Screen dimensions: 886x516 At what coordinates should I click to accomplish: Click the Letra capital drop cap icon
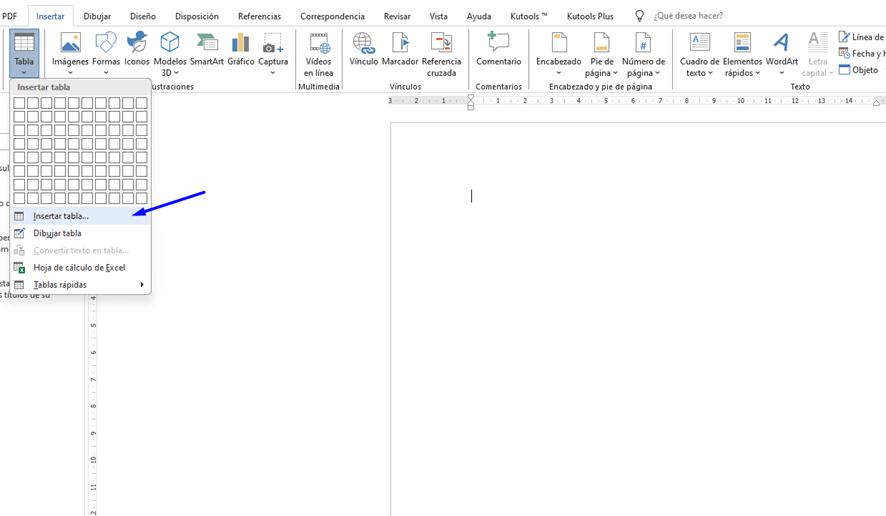[x=817, y=42]
